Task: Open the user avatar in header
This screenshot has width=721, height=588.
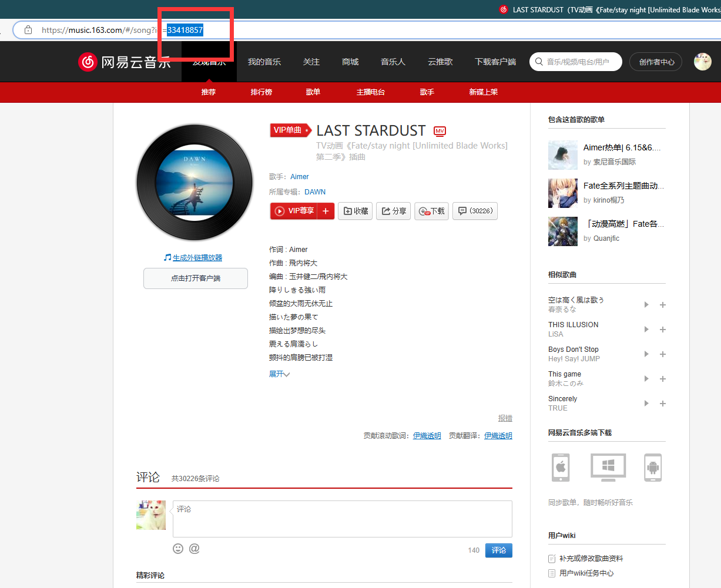Action: tap(703, 62)
